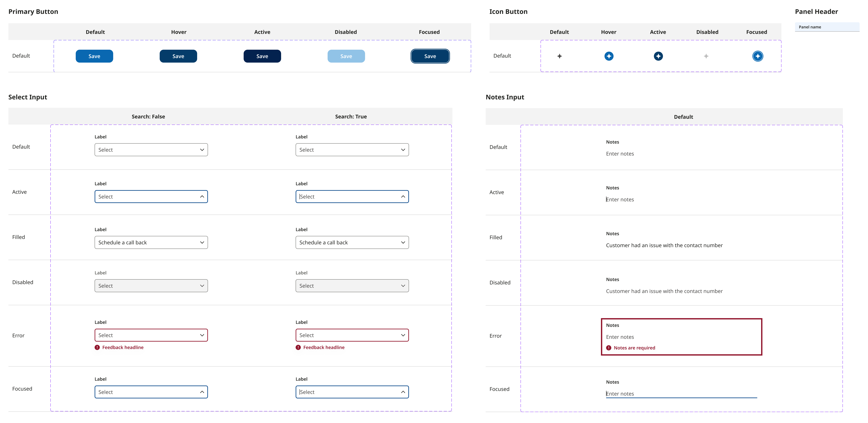Click error icon in Search True Feedback headline
This screenshot has height=423, width=868.
tap(298, 347)
